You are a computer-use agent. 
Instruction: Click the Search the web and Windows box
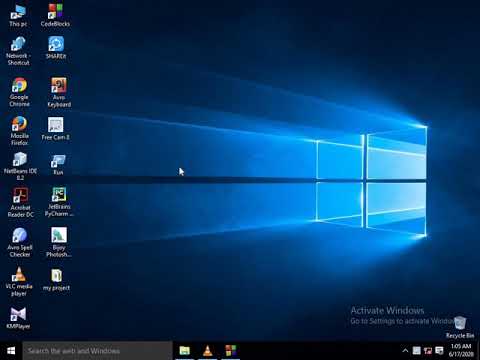tap(97, 351)
